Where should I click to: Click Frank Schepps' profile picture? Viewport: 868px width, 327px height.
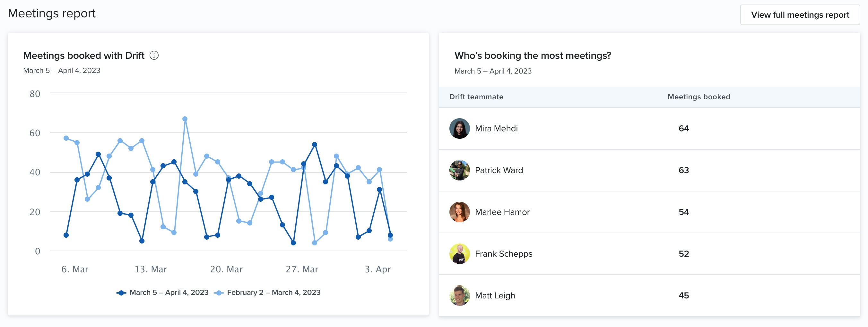coord(459,254)
